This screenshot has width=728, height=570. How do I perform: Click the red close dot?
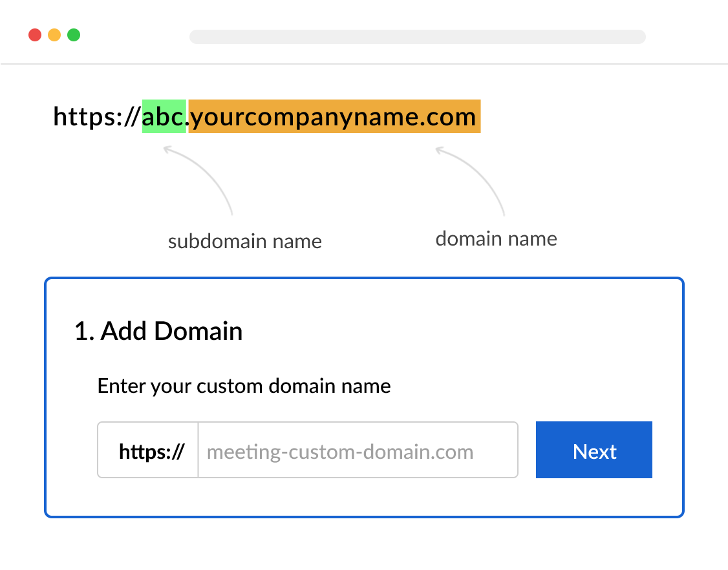[x=35, y=35]
